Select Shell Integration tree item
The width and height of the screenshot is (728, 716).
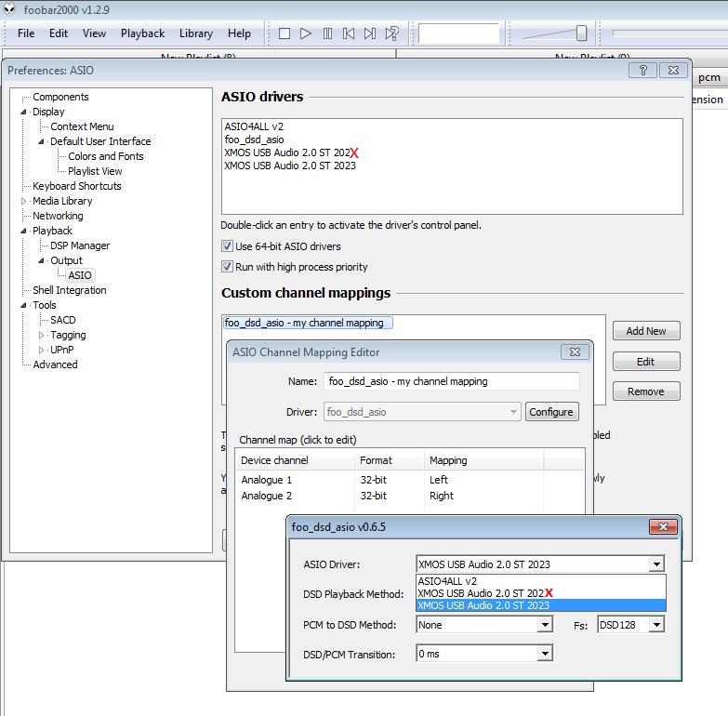69,290
